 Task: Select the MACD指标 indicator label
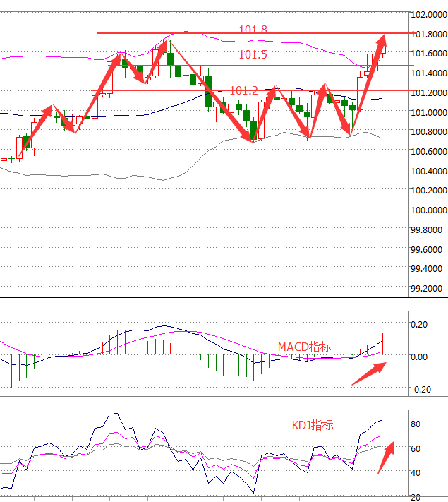304,347
